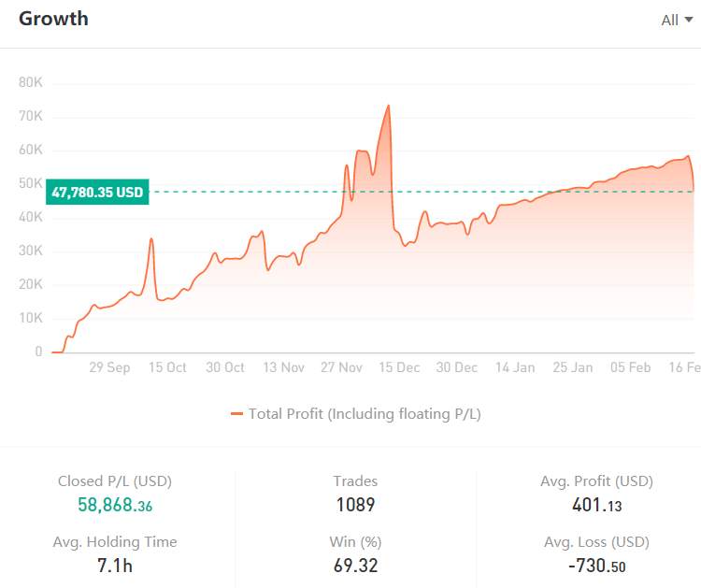Click the 29 Sep date label
Viewport: 701px width, 588px height.
point(109,367)
